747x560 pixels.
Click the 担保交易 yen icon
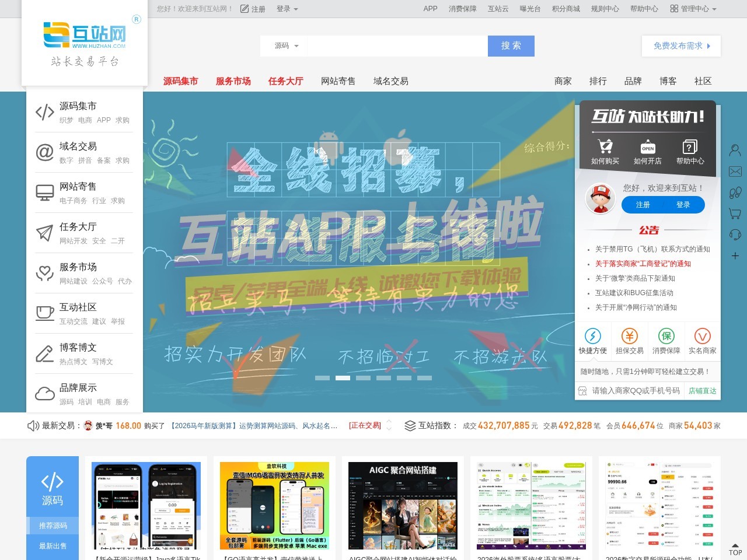click(629, 336)
